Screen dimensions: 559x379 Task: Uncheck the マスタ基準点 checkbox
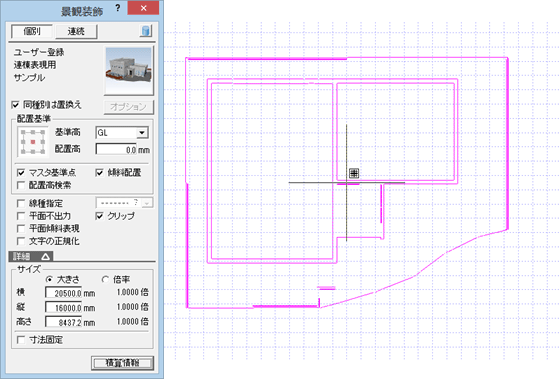point(21,173)
